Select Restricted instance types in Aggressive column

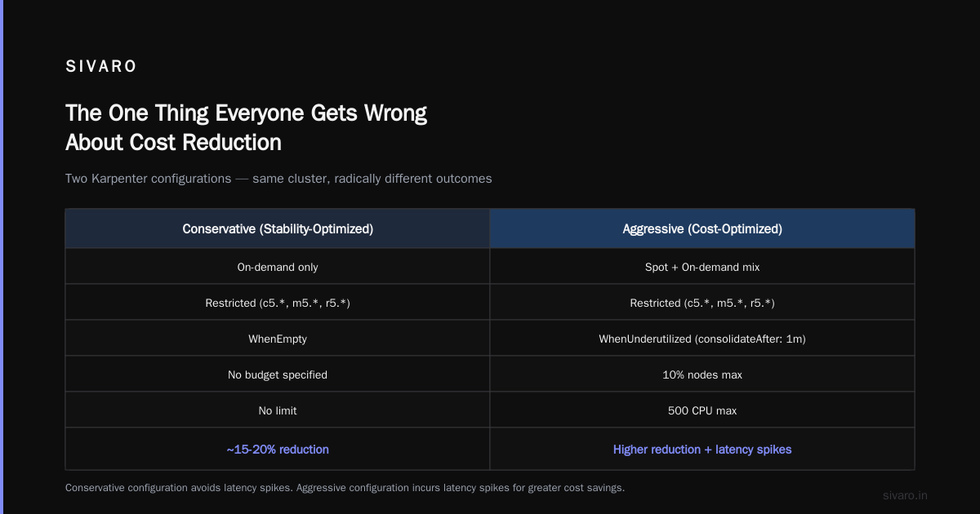click(x=702, y=303)
